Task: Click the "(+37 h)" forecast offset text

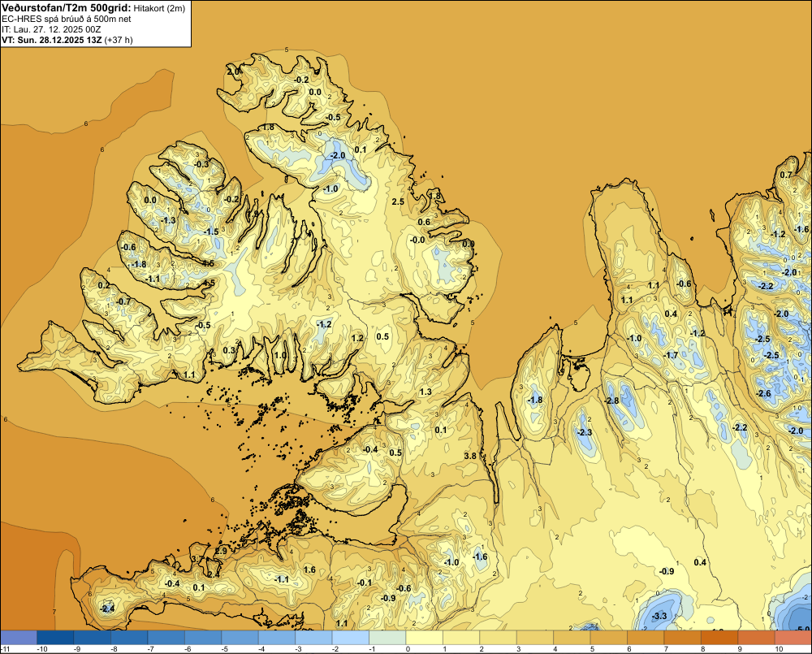Action: pos(119,40)
